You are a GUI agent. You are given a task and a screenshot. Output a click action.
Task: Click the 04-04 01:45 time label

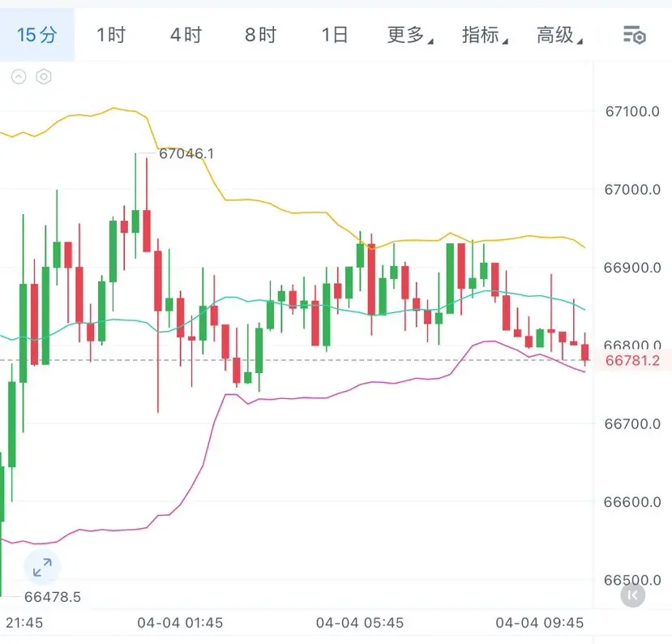pyautogui.click(x=180, y=623)
